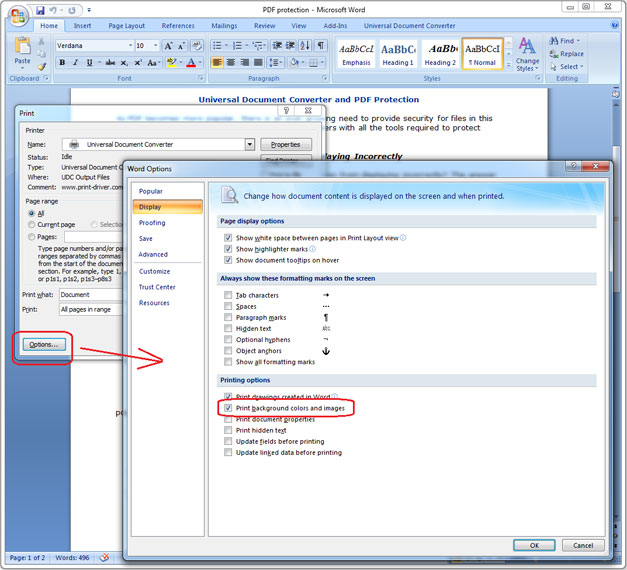Viewport: 627px width, 570px height.
Task: Click the Office button logo
Action: tap(17, 17)
